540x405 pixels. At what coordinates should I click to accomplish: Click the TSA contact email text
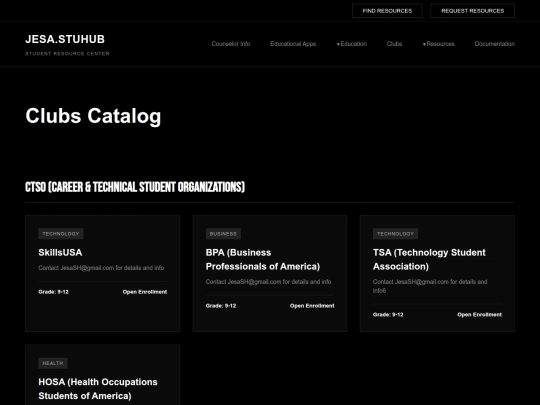[430, 286]
